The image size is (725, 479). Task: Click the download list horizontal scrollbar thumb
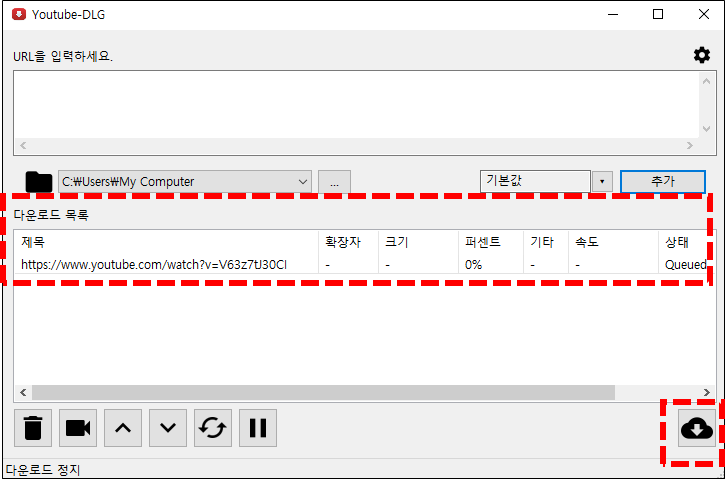point(323,393)
